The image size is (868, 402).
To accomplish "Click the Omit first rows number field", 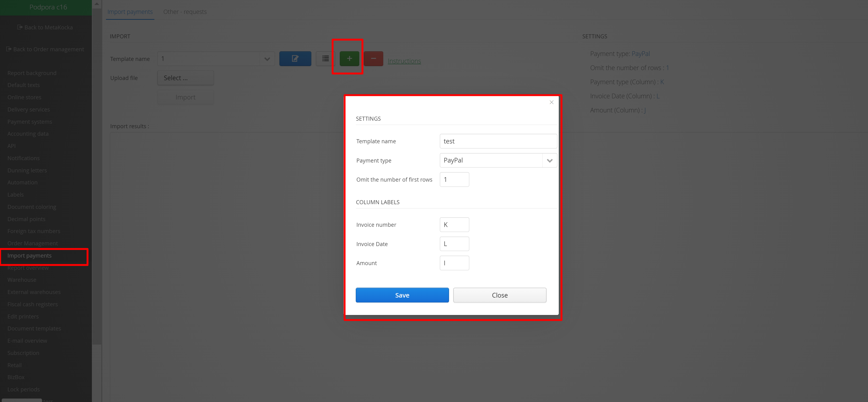I will tap(454, 179).
